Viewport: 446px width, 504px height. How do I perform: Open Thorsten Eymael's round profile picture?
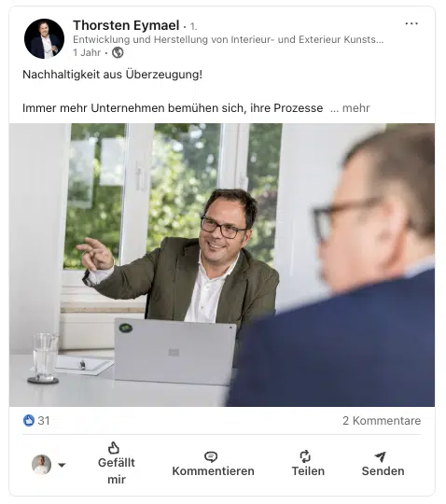click(45, 38)
